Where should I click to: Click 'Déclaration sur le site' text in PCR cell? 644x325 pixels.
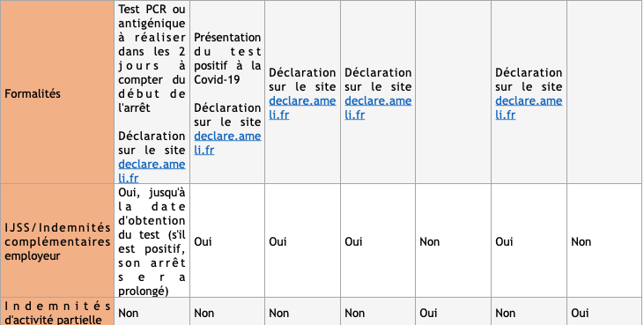152,143
